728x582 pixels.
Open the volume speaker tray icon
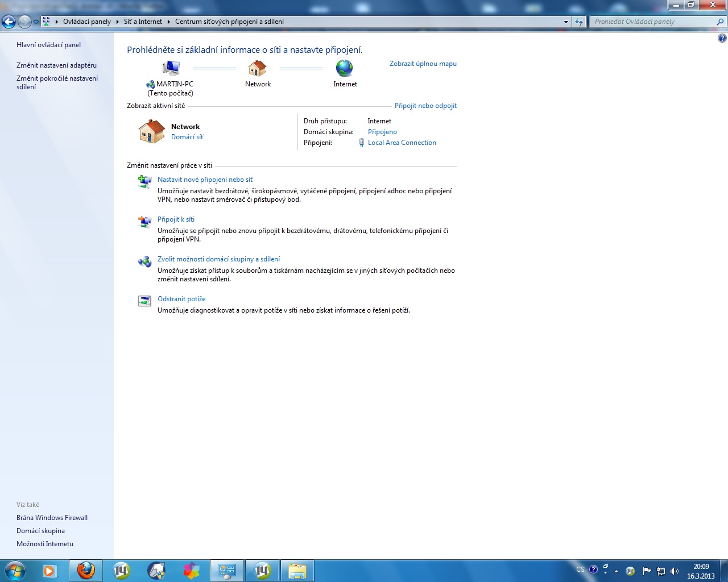coord(675,571)
